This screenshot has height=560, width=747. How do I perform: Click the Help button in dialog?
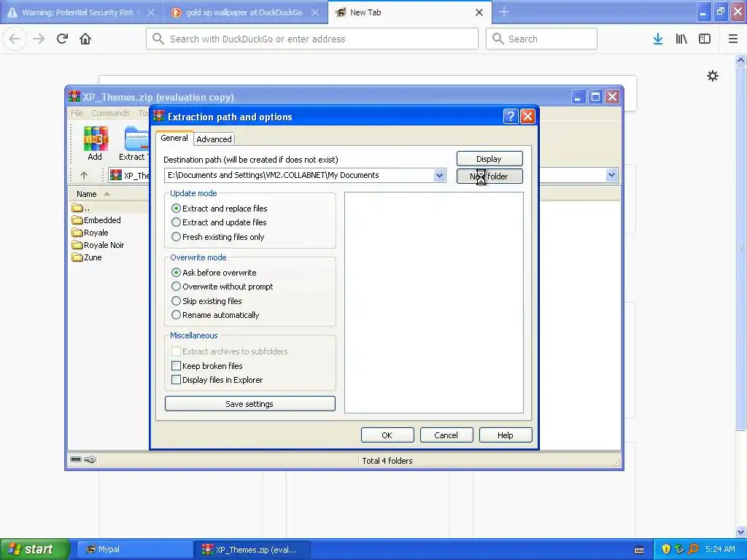pyautogui.click(x=505, y=435)
